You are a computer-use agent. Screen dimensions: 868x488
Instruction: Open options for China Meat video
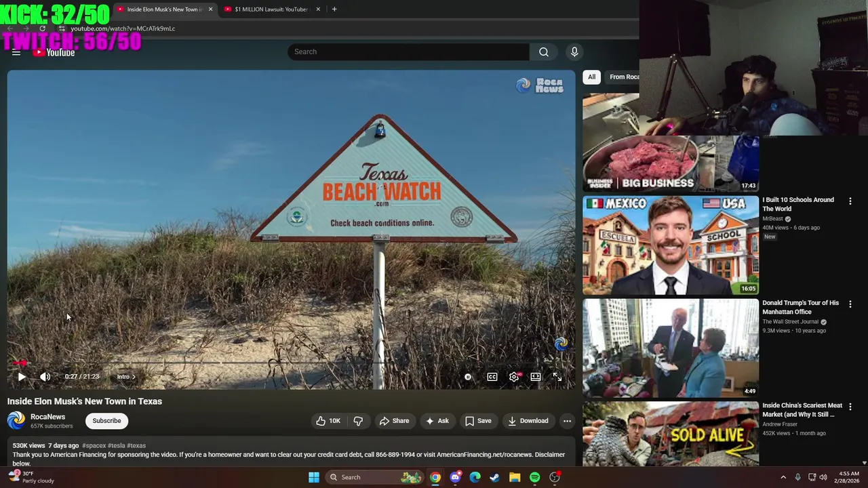pyautogui.click(x=850, y=407)
